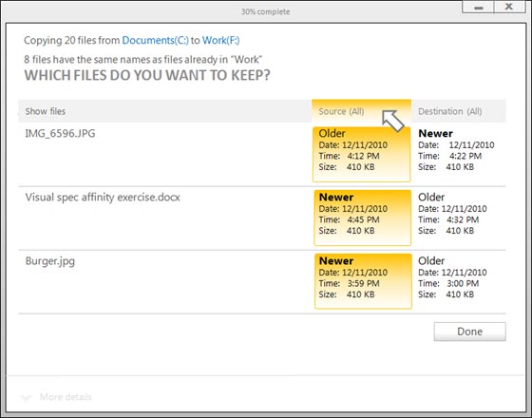This screenshot has width=532, height=418.
Task: Minimize the copy dialog window
Action: point(479,7)
